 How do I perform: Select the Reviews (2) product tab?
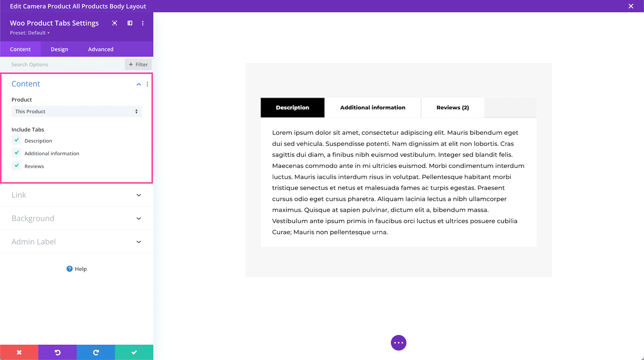453,107
